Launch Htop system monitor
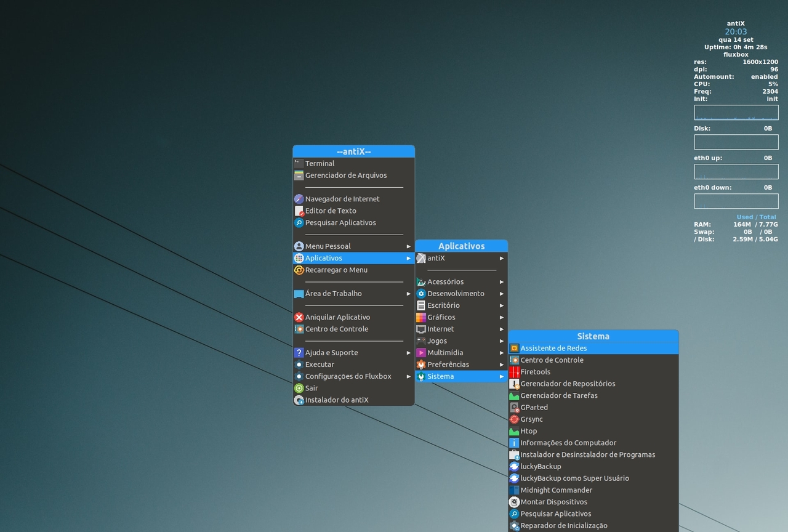This screenshot has height=532, width=788. (x=528, y=431)
